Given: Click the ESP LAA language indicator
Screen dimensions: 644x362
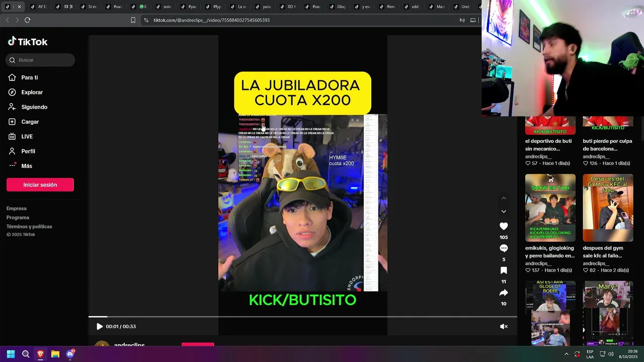Looking at the screenshot, I should 590,354.
